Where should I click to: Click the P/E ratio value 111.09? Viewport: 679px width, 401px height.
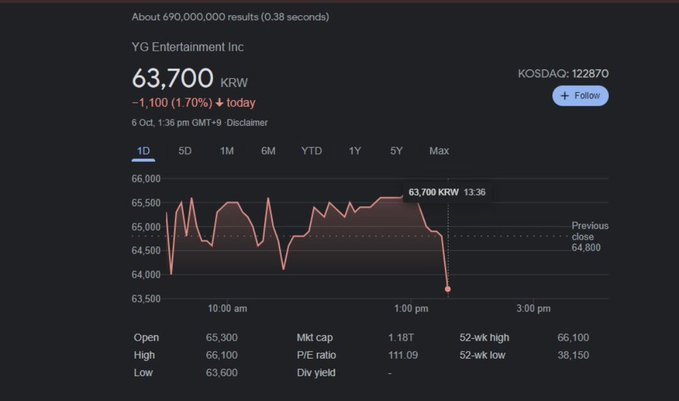click(403, 355)
